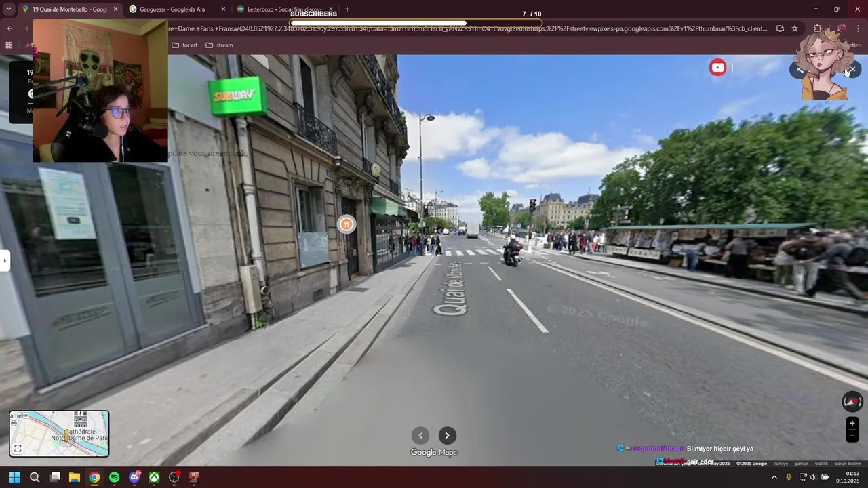
Task: Go back using browser back arrow
Action: point(9,28)
